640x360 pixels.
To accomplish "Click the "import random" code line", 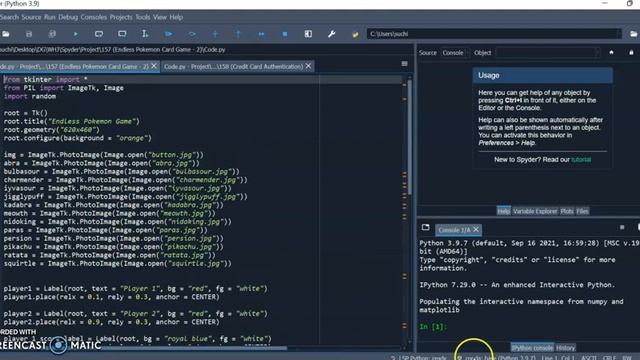I will point(30,96).
